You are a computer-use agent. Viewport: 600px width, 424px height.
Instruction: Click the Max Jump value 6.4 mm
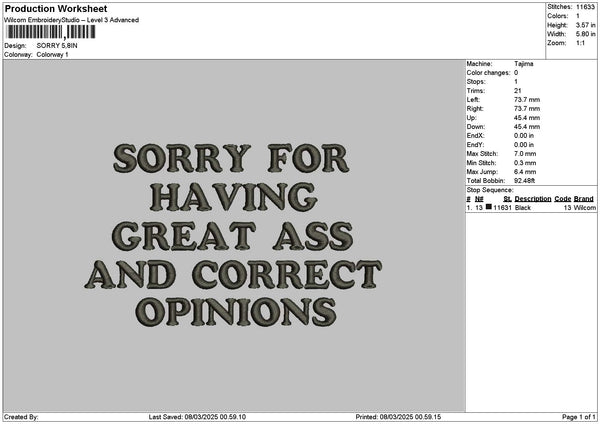pyautogui.click(x=525, y=172)
